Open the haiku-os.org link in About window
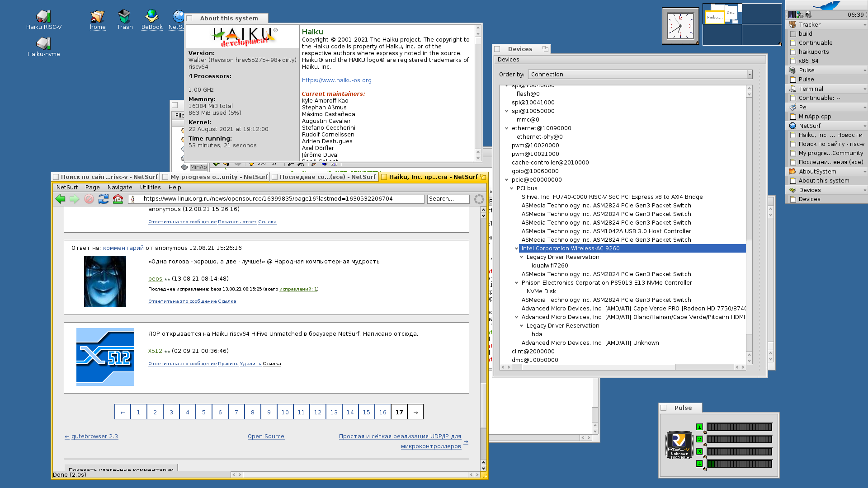Viewport: 868px width, 488px height. pyautogui.click(x=336, y=80)
